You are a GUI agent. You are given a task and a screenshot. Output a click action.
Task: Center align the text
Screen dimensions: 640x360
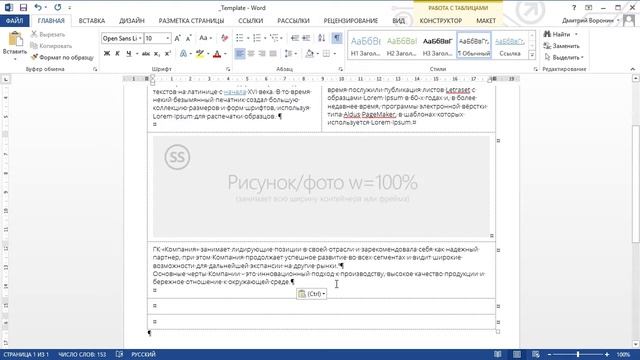(251, 53)
